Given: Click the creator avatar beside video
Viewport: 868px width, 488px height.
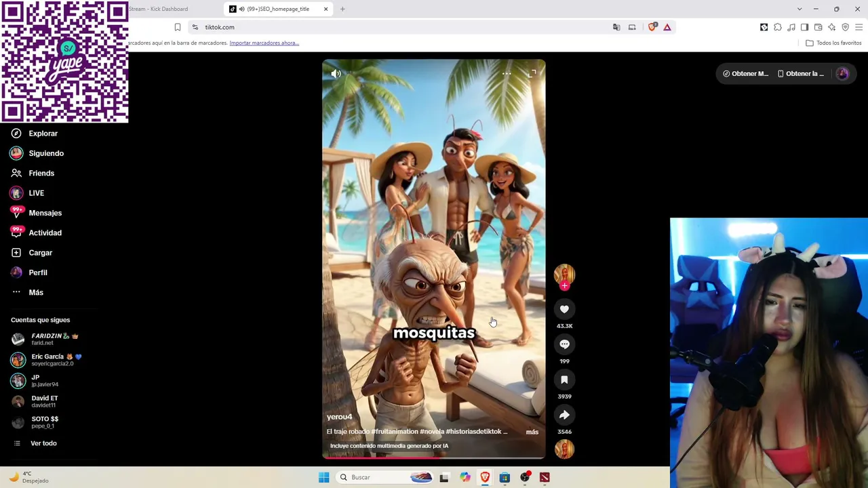Looking at the screenshot, I should coord(564,273).
